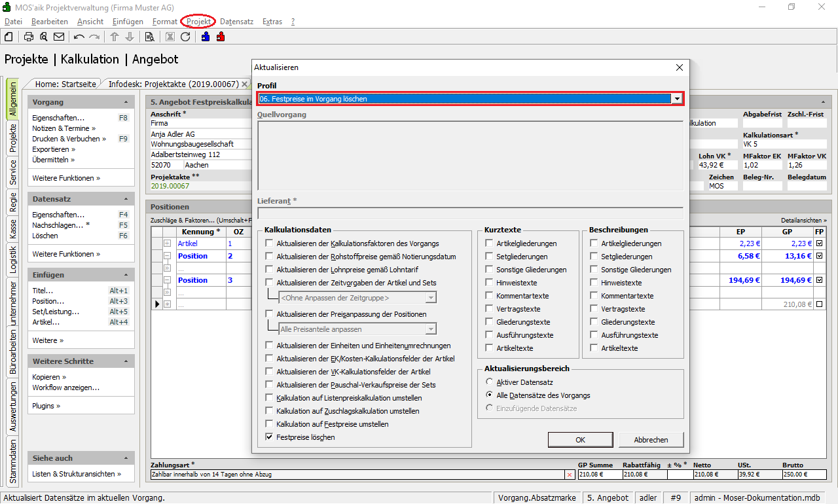The width and height of the screenshot is (838, 504).
Task: Open the Profil dropdown list
Action: (677, 99)
